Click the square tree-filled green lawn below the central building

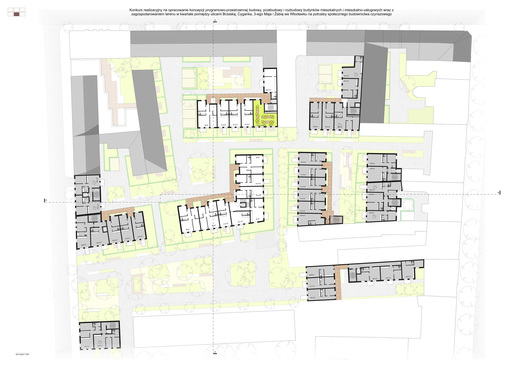[243, 273]
